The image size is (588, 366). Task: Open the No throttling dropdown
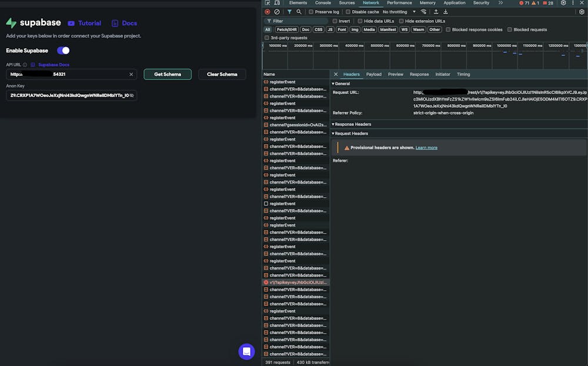pos(399,12)
